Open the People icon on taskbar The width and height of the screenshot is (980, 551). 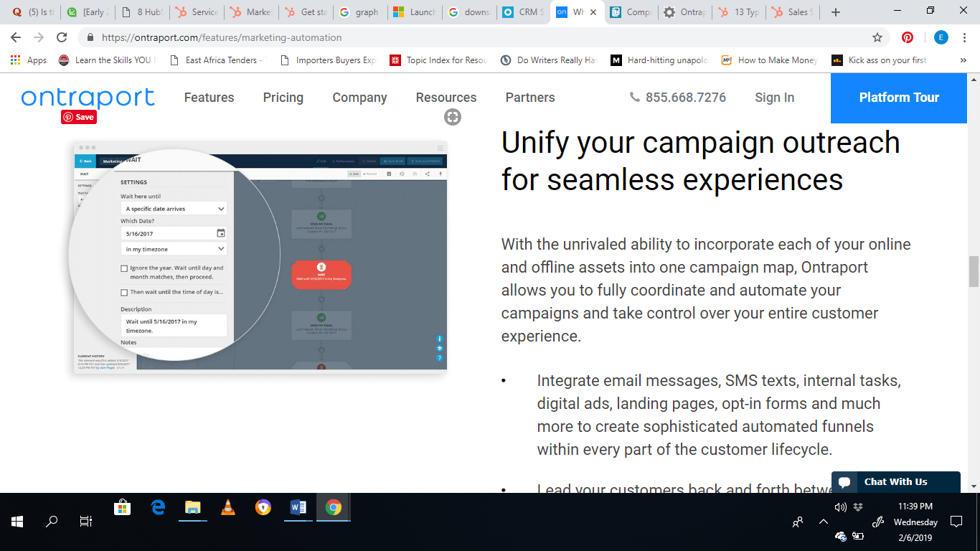pyautogui.click(x=797, y=522)
